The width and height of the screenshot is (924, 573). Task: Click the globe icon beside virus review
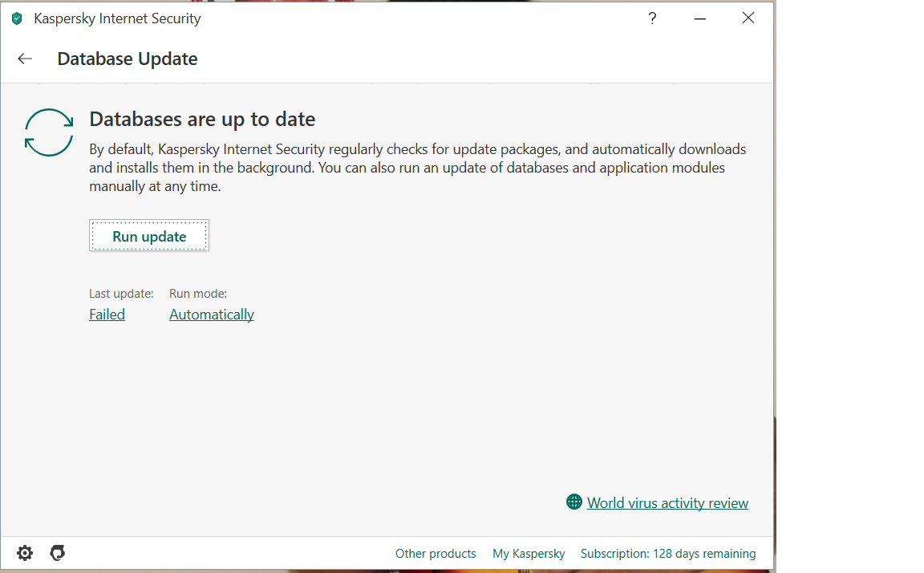[x=574, y=502]
